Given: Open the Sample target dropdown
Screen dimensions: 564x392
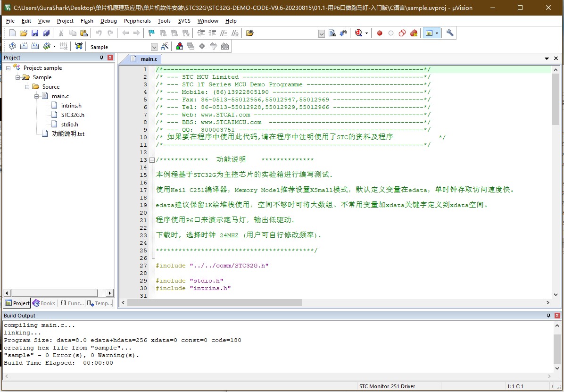Looking at the screenshot, I should (154, 47).
